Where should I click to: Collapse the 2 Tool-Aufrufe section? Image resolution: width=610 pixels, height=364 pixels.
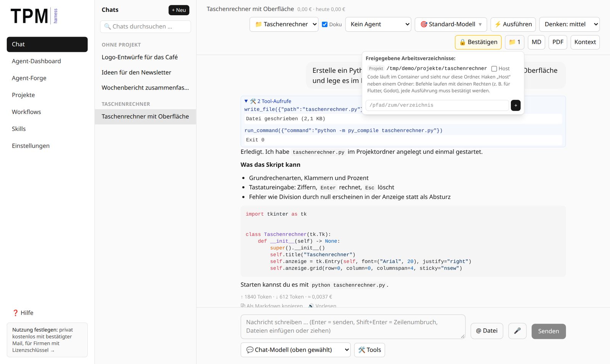(268, 101)
